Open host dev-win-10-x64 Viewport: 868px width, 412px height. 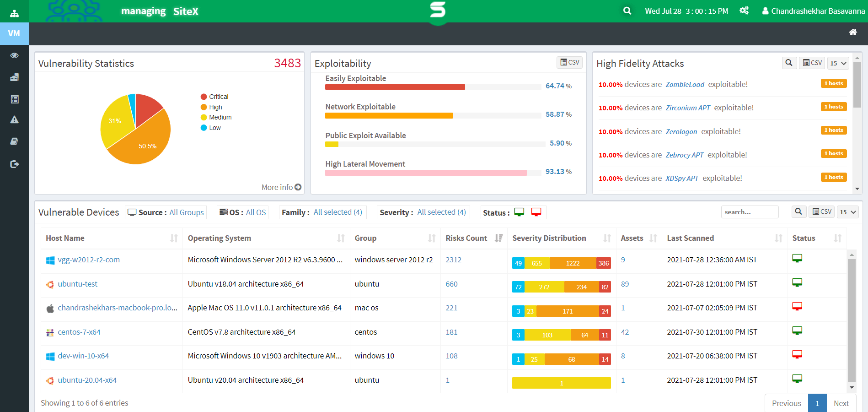[x=83, y=356]
